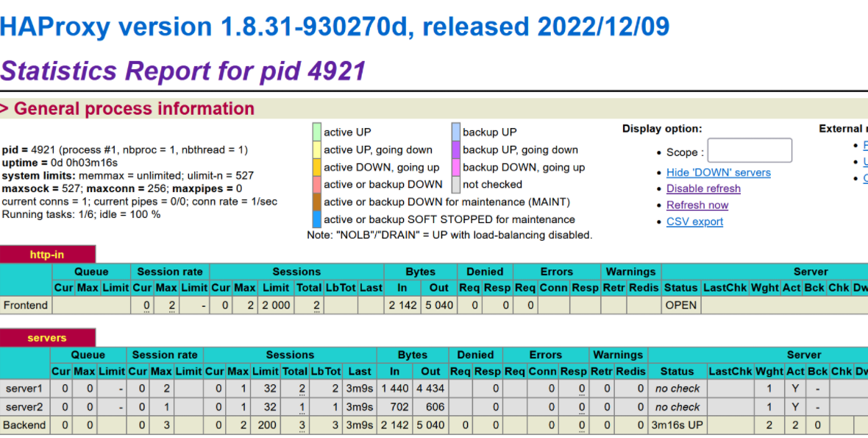Click Frontend Bytes Out value 5 040
The image size is (868, 438).
[439, 305]
